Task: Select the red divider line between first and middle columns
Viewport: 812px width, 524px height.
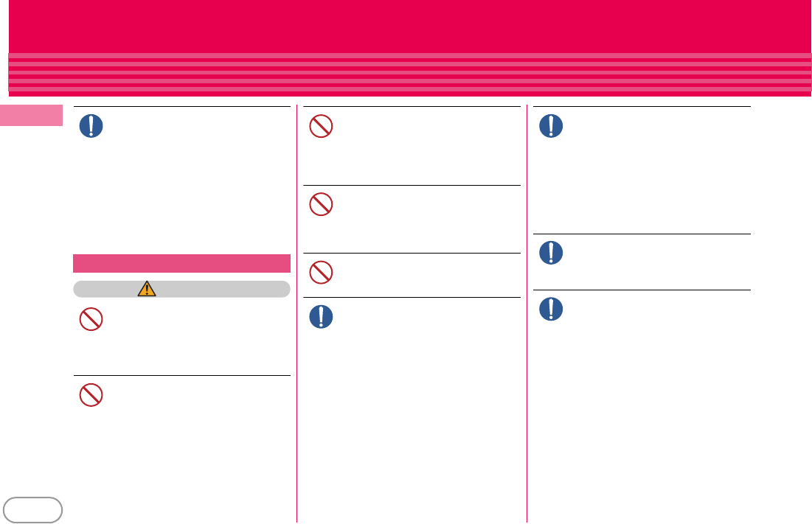Action: [x=296, y=313]
